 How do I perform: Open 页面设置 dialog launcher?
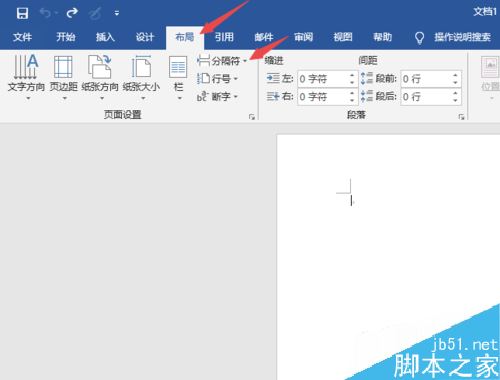(252, 116)
